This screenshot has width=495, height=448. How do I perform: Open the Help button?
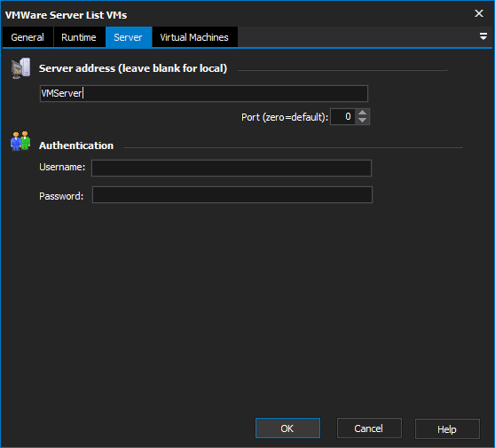click(x=447, y=429)
